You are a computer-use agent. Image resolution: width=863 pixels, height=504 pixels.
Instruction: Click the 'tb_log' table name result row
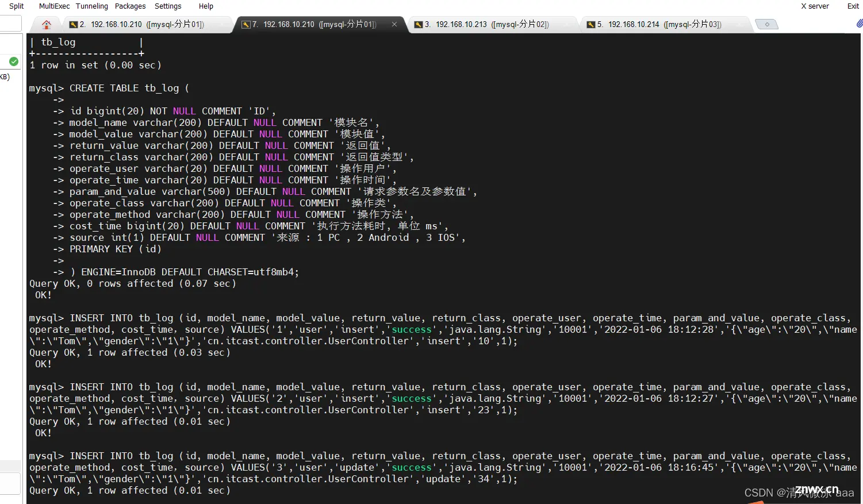pos(86,42)
